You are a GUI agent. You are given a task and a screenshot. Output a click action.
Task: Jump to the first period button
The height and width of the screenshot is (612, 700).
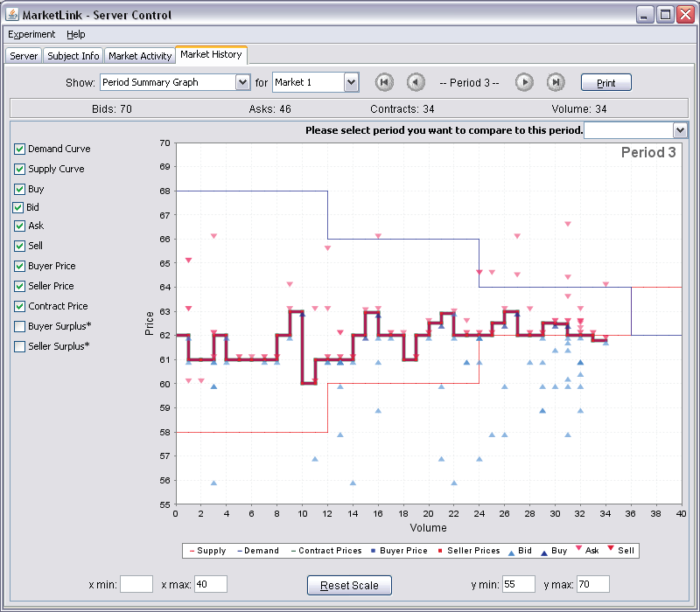[384, 82]
